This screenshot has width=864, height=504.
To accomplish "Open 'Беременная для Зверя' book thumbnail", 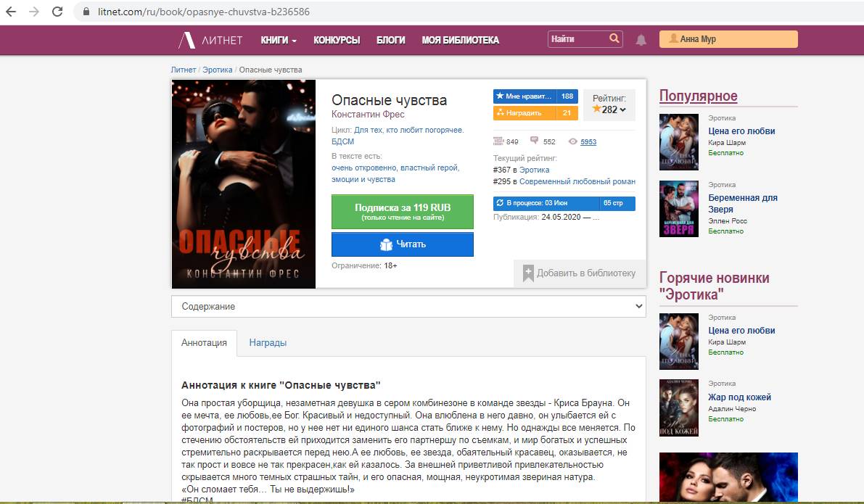I will (679, 209).
